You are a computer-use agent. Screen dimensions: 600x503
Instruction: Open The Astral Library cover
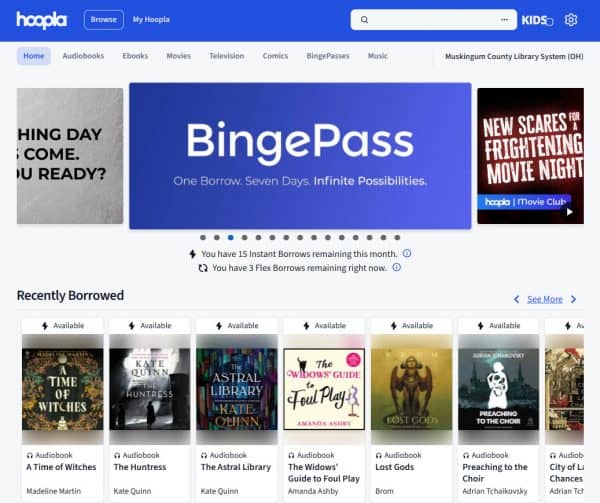pyautogui.click(x=237, y=389)
